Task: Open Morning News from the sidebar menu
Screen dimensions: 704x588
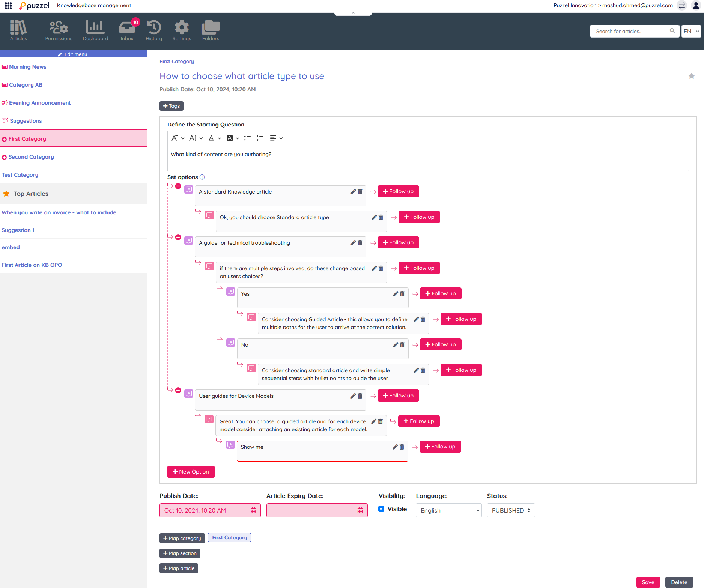Action: click(27, 67)
